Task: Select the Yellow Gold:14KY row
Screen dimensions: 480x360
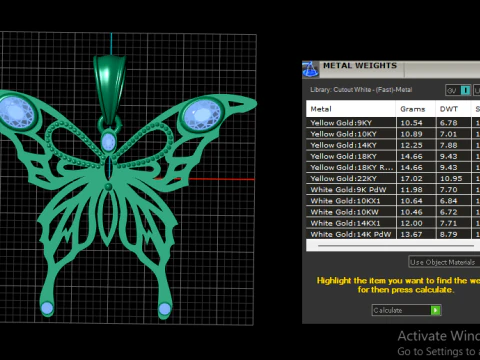Action: [x=393, y=145]
